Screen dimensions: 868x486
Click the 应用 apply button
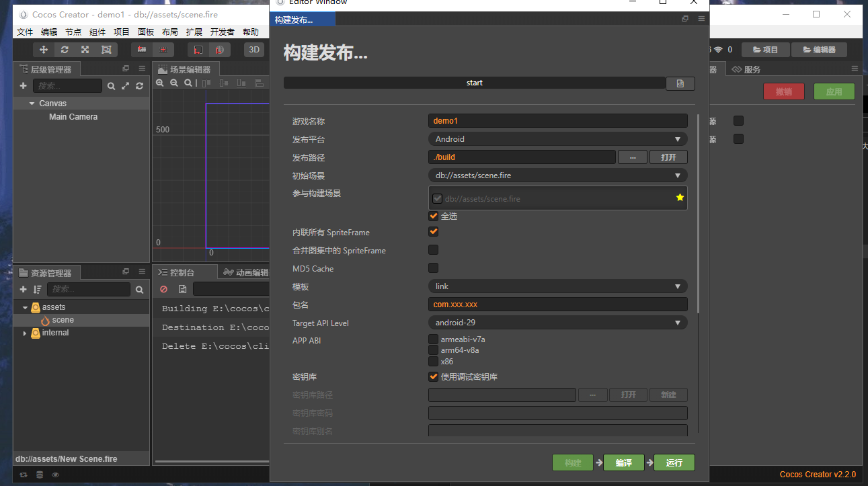click(834, 91)
